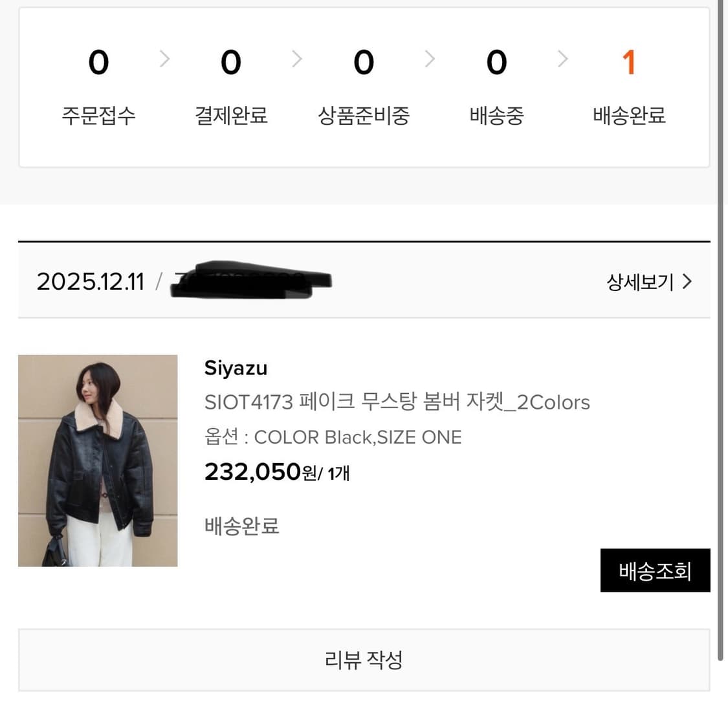Image resolution: width=728 pixels, height=723 pixels.
Task: Open the Siyazu brand page
Action: pos(236,367)
